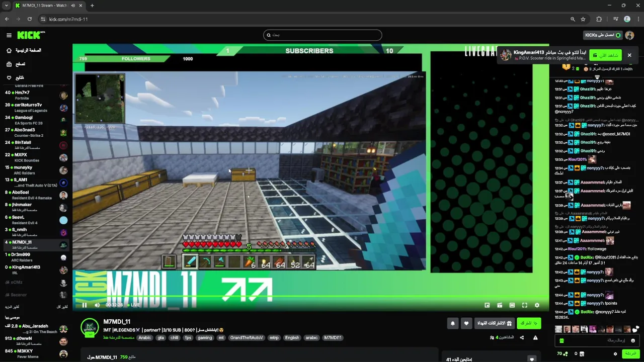Share the stream via share icon

(x=522, y=338)
